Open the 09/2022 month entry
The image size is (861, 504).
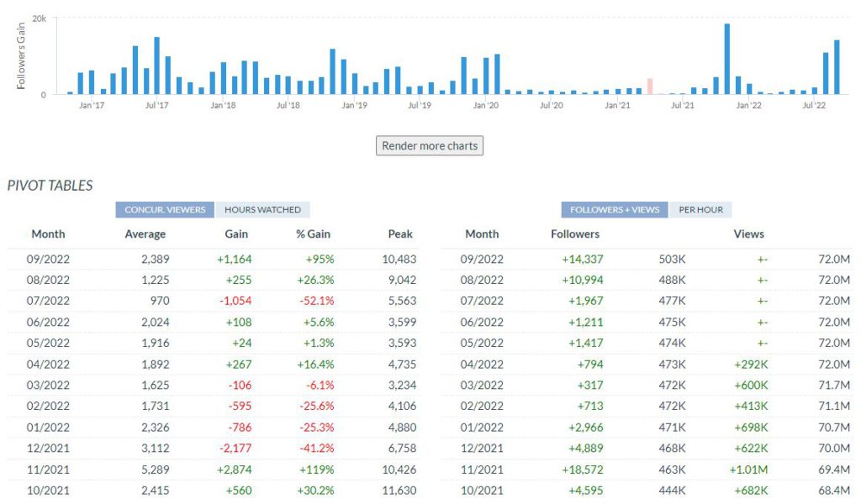coord(482,259)
